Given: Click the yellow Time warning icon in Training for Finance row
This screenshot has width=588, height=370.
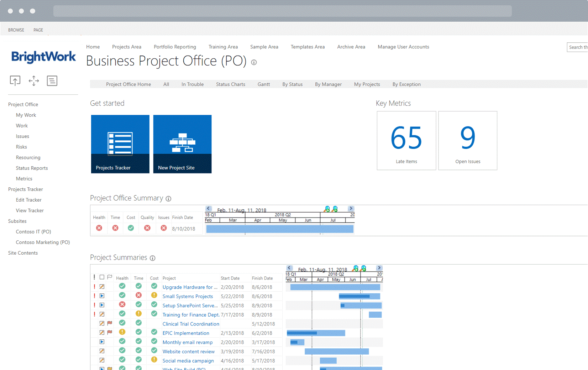Looking at the screenshot, I should coord(138,314).
